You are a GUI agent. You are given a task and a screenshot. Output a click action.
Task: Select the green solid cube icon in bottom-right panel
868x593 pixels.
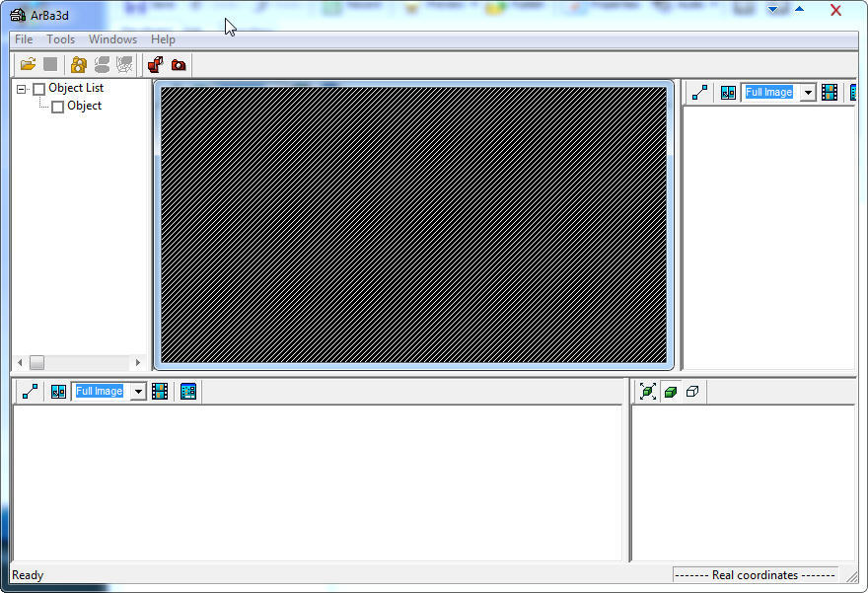pos(672,392)
